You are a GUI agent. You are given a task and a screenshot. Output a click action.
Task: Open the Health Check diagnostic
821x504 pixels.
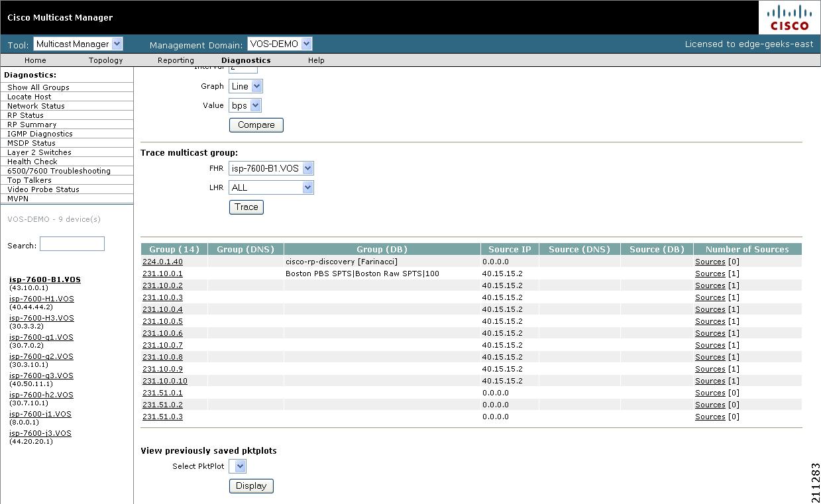(x=32, y=161)
